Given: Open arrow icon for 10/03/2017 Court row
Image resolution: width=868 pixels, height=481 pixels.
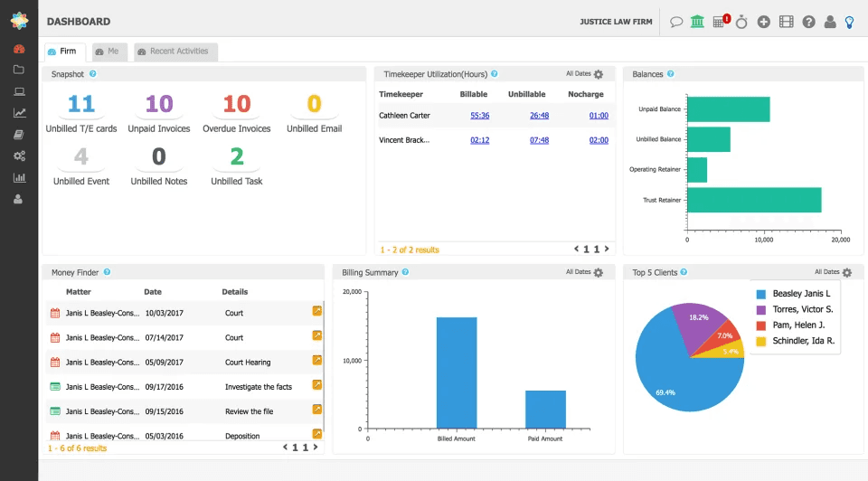Looking at the screenshot, I should tap(317, 311).
